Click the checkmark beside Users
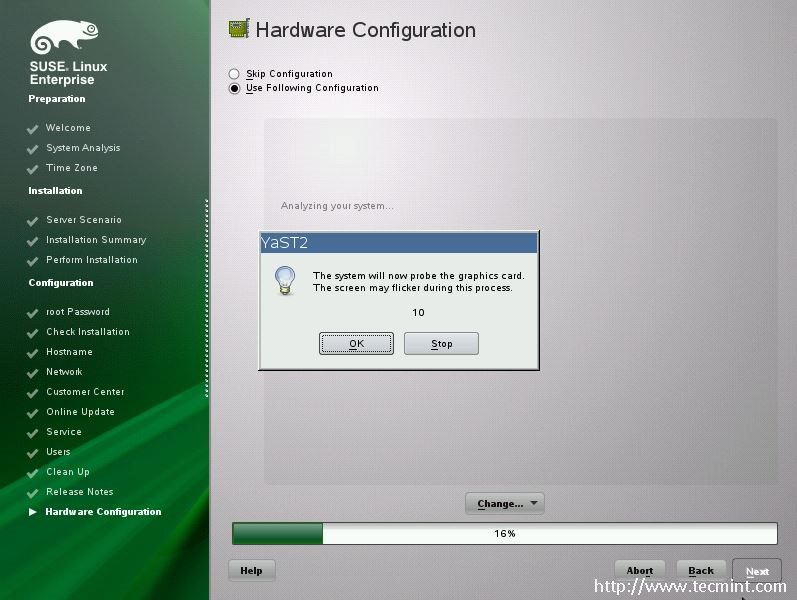Viewport: 797px width, 600px height. tap(33, 453)
